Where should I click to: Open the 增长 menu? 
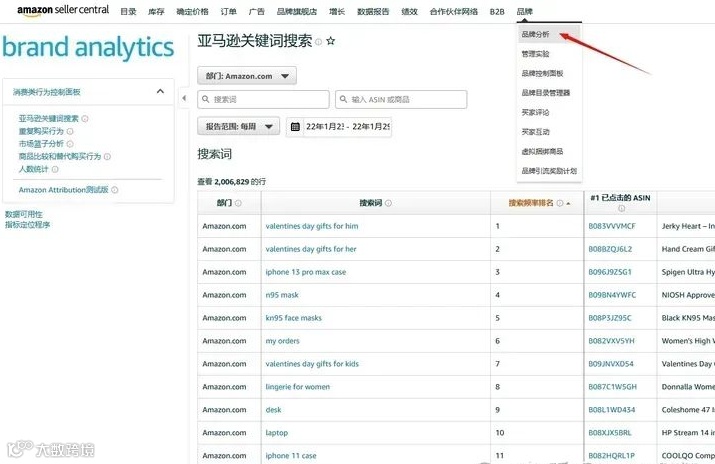[x=337, y=12]
